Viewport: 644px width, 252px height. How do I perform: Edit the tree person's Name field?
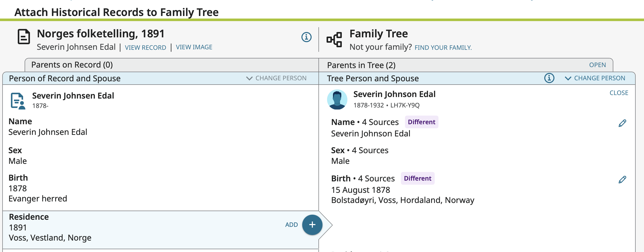point(622,123)
